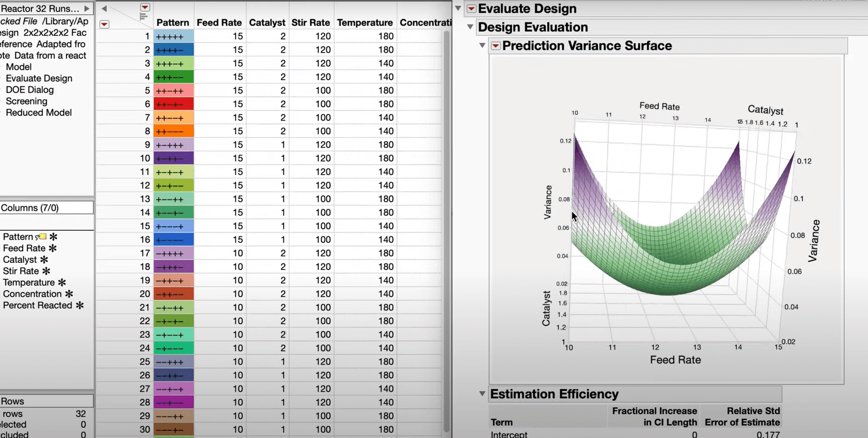Click the asterisk icon next to Percent Reacted

click(80, 305)
